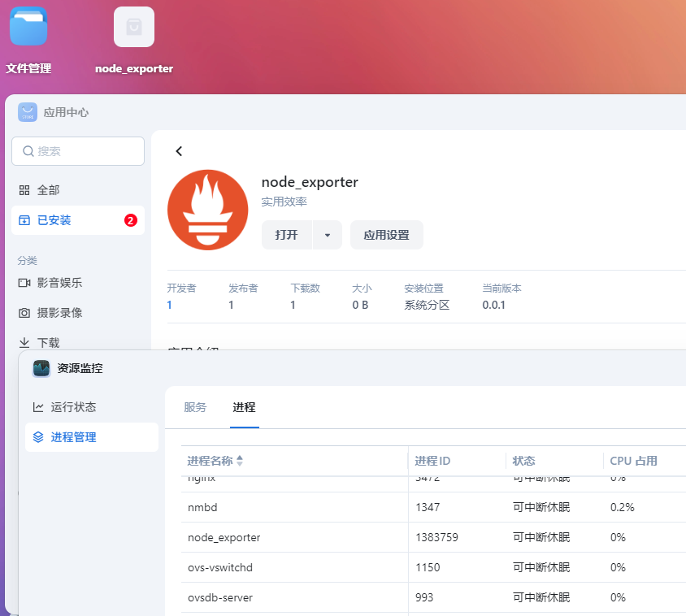Image resolution: width=686 pixels, height=616 pixels.
Task: Click the node_exporter app title text
Action: point(310,182)
